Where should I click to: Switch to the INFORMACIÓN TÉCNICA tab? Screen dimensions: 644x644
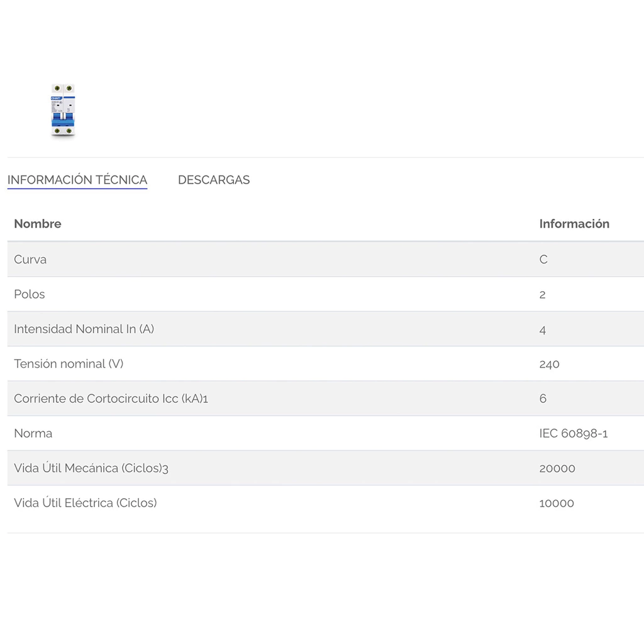click(x=77, y=180)
